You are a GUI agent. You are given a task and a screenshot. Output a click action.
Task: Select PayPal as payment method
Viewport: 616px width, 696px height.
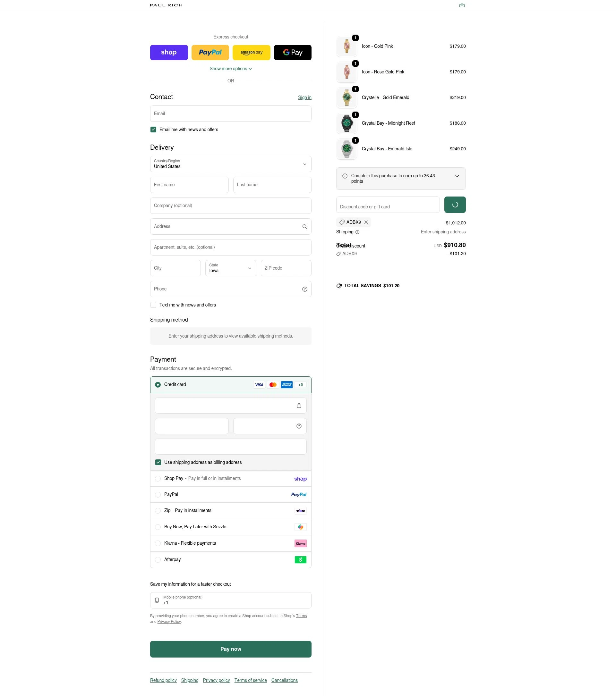tap(158, 494)
